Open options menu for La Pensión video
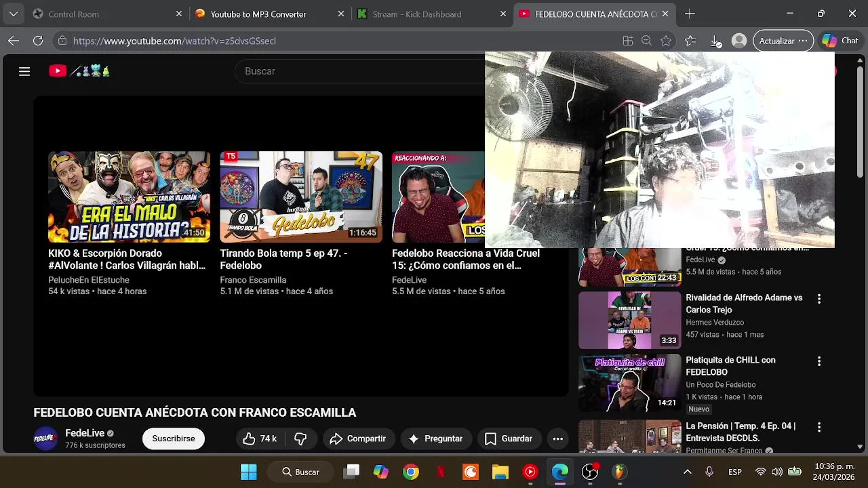 pyautogui.click(x=818, y=427)
